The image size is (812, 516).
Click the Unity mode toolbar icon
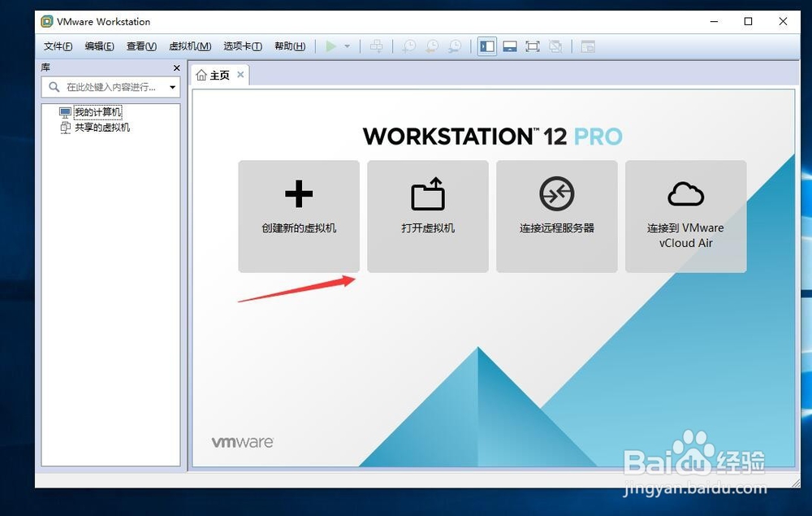[555, 46]
